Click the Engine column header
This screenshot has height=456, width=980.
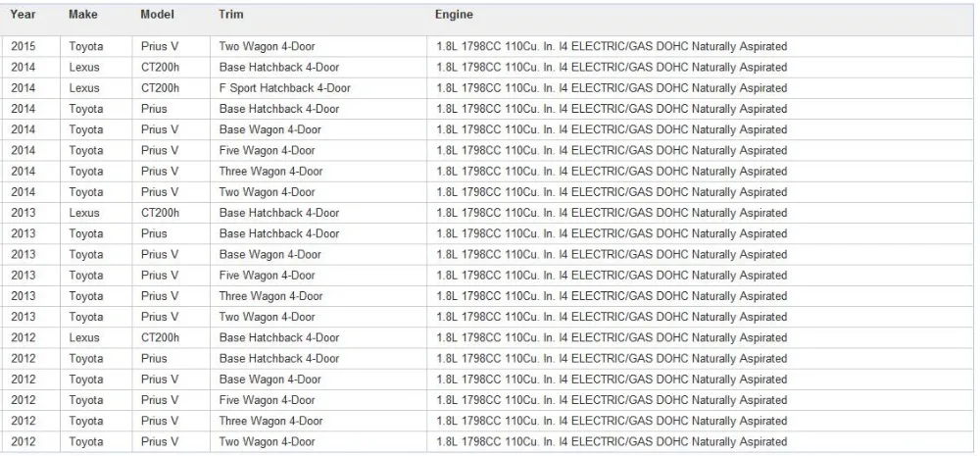[x=455, y=15]
